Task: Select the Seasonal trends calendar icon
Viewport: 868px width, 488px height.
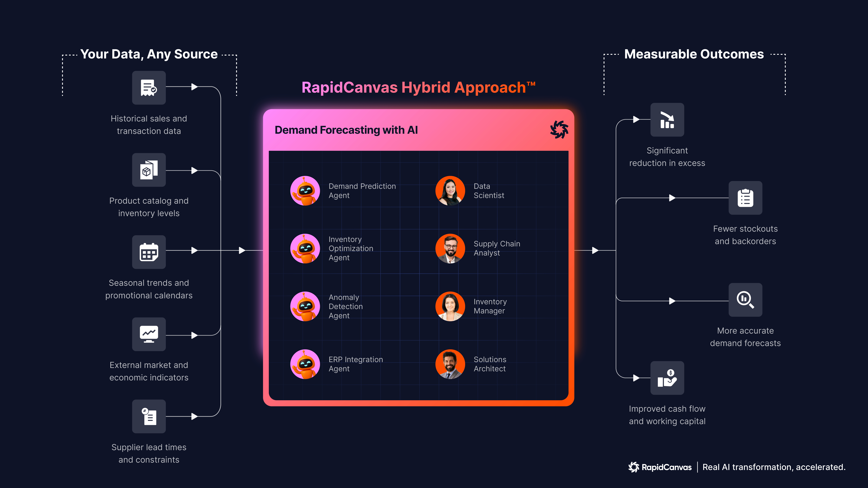Action: pos(149,252)
